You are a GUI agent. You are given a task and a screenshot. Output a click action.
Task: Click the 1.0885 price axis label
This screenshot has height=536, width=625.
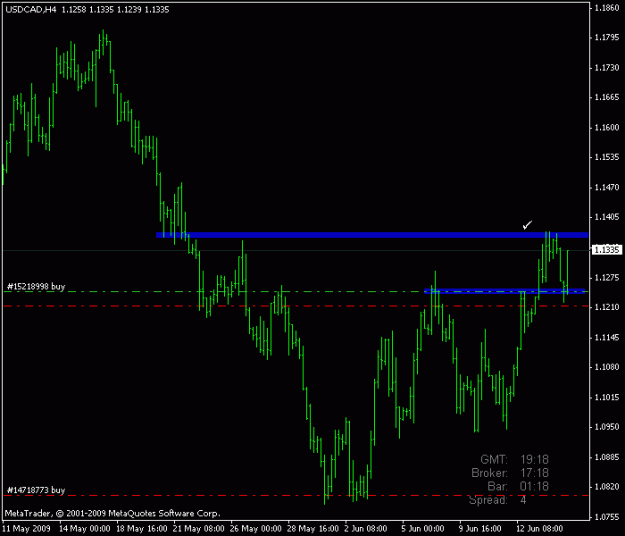pos(607,457)
